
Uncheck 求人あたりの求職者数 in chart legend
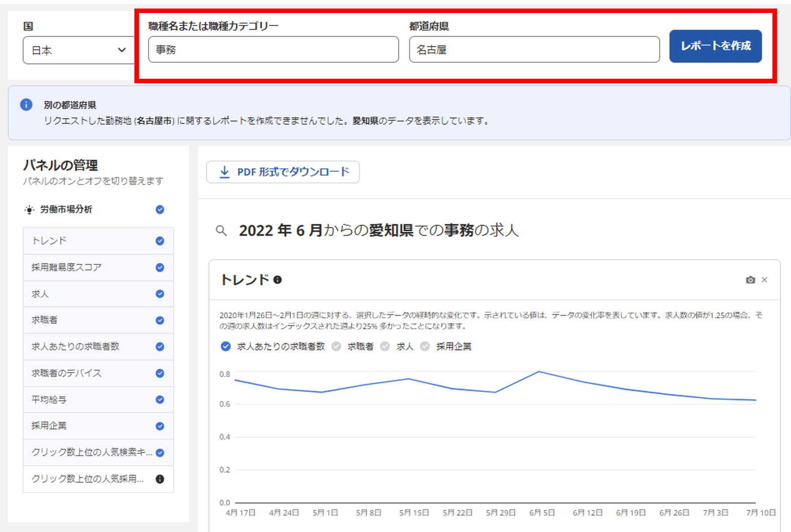[226, 346]
